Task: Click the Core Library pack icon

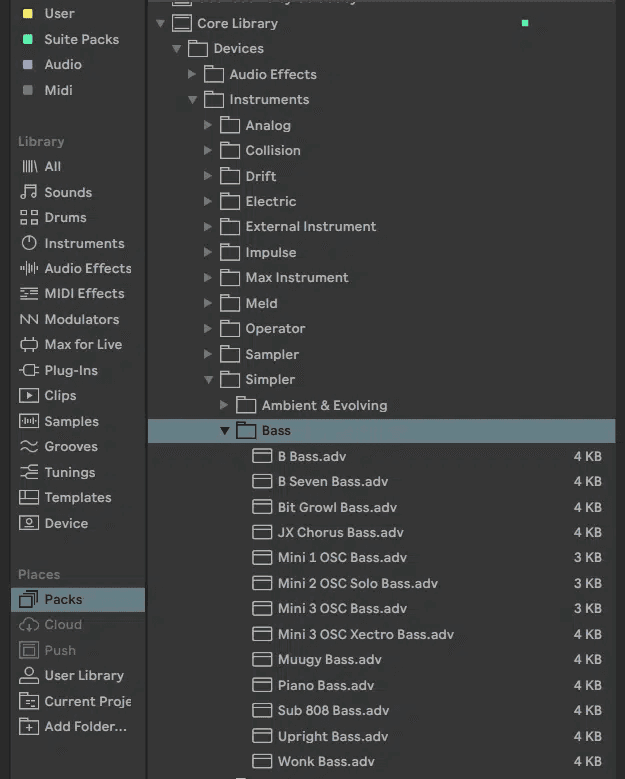Action: (181, 23)
